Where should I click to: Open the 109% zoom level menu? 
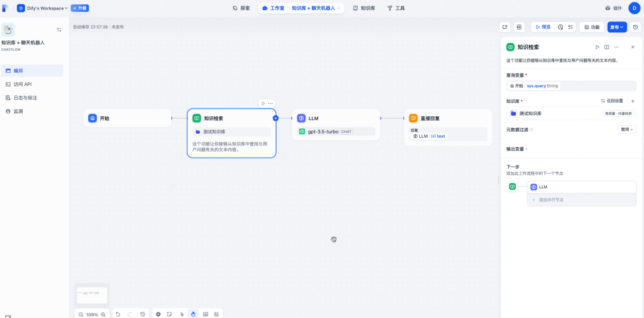pos(92,314)
